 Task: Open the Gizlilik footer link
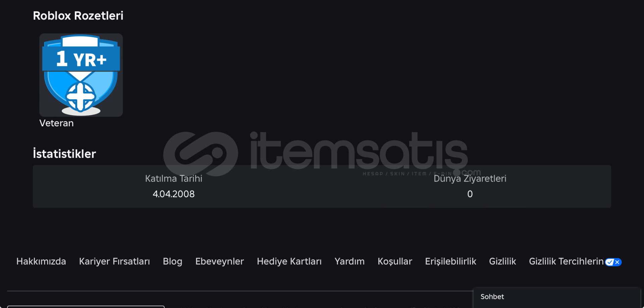point(502,261)
